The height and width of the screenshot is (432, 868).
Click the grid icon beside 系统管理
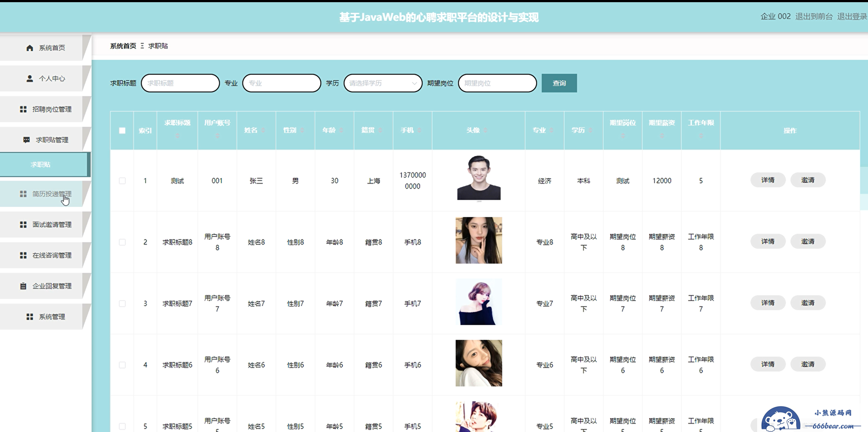[x=30, y=317]
